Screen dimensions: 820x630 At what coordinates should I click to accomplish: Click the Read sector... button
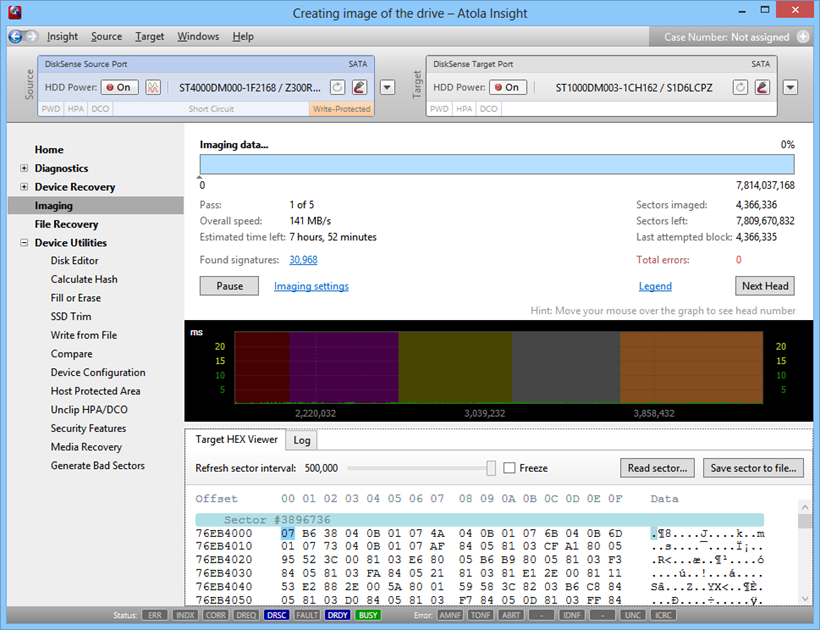pos(657,468)
